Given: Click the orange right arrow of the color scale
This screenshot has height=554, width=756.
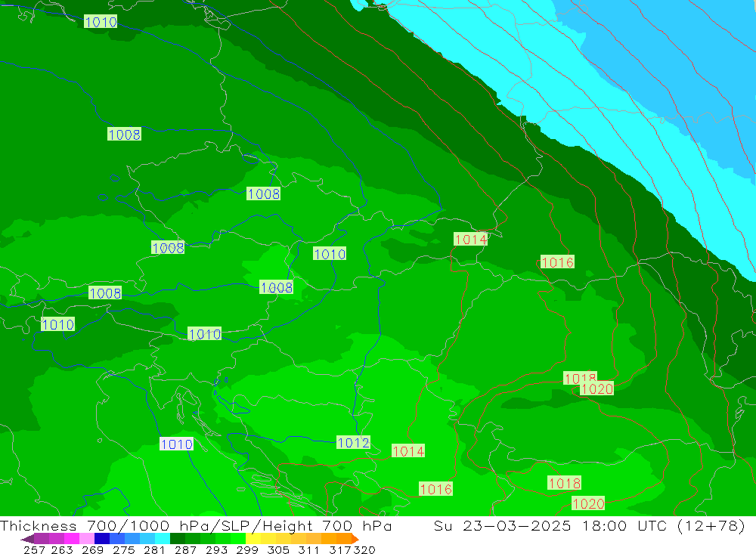Looking at the screenshot, I should point(355,539).
